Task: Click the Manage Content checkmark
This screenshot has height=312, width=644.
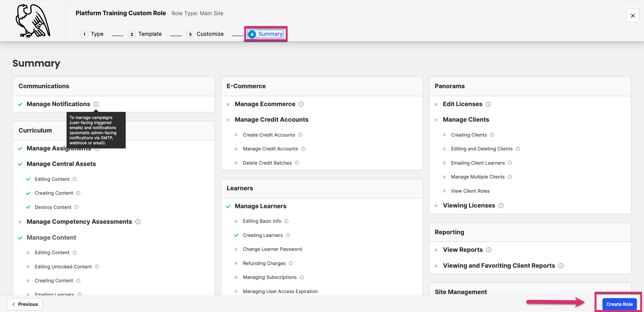Action: click(x=20, y=238)
